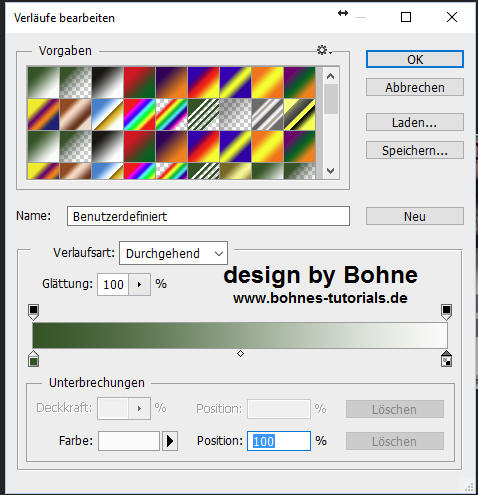
Task: Click the gradient midpoint diamond marker
Action: 240,354
